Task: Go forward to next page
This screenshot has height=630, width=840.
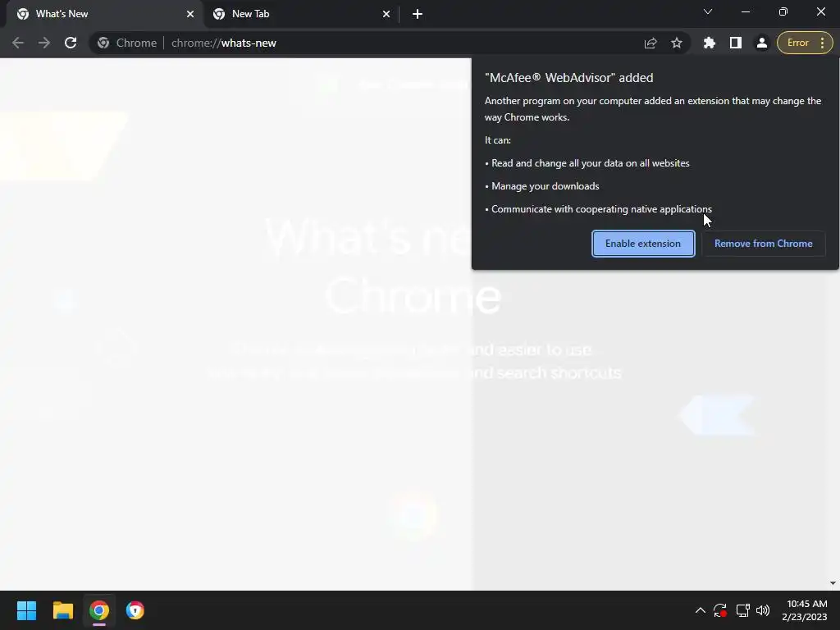Action: [x=44, y=43]
